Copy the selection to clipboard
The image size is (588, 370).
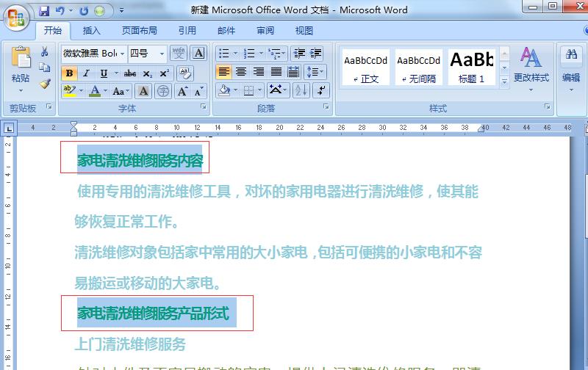click(45, 67)
